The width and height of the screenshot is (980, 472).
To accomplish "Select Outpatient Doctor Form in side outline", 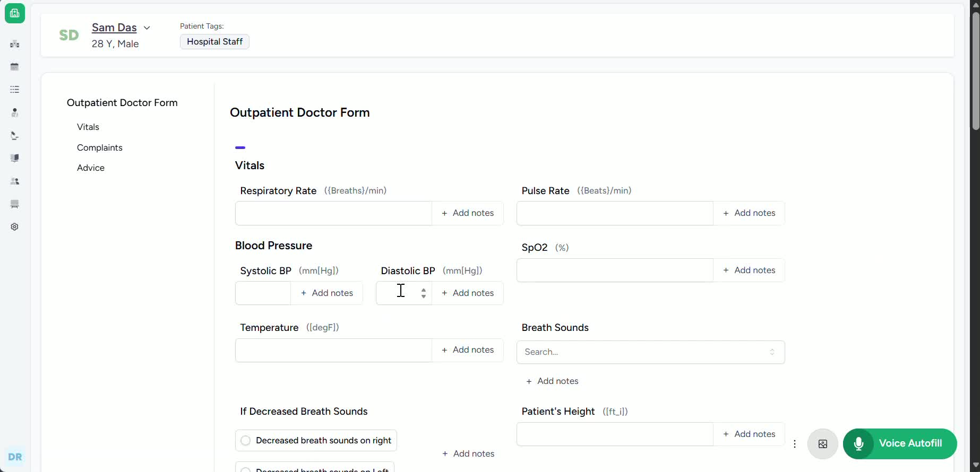I will click(122, 103).
